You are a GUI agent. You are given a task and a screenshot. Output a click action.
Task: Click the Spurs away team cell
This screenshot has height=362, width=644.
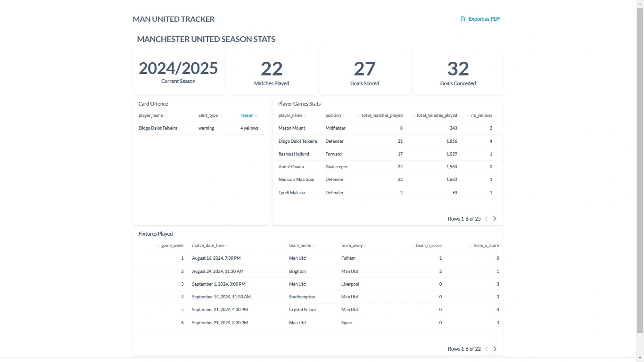(347, 323)
